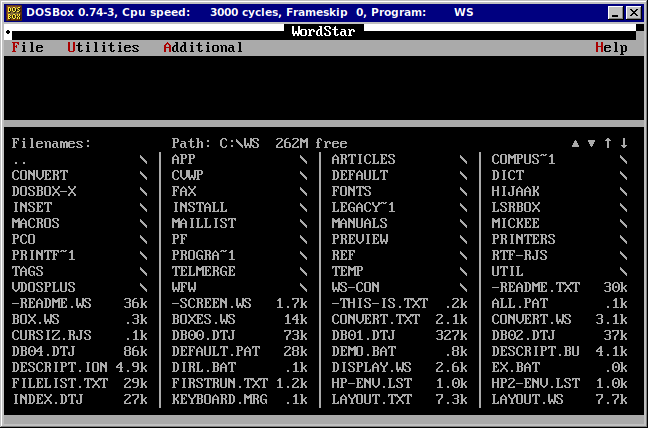Click the DOSBox icon in title bar
This screenshot has height=428, width=648.
point(13,12)
